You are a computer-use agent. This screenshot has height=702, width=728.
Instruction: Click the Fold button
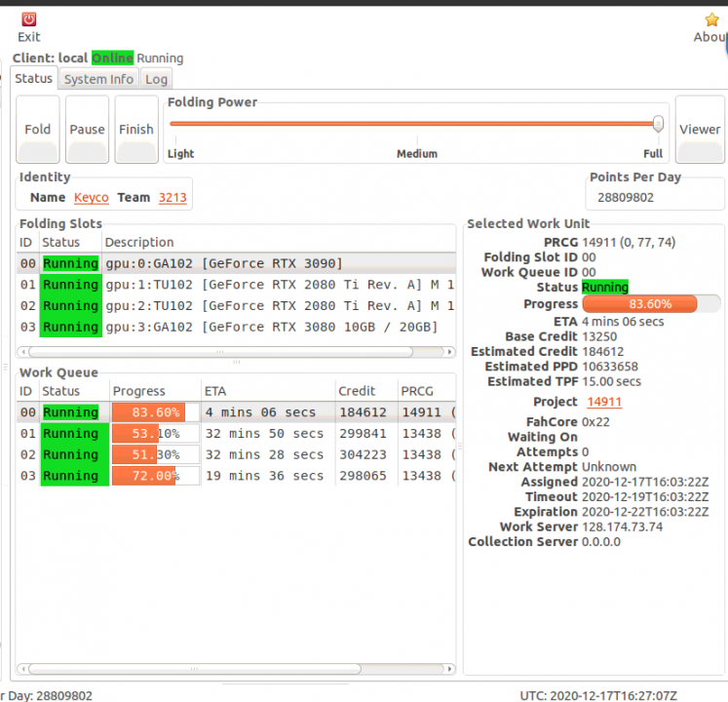coord(38,129)
